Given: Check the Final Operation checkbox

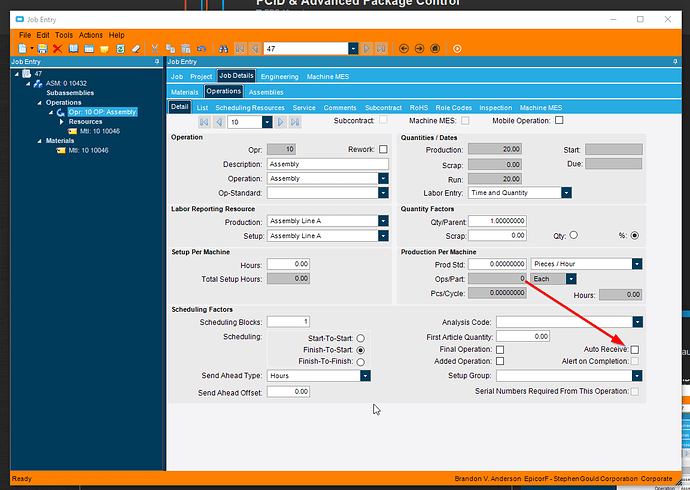Looking at the screenshot, I should (x=500, y=350).
